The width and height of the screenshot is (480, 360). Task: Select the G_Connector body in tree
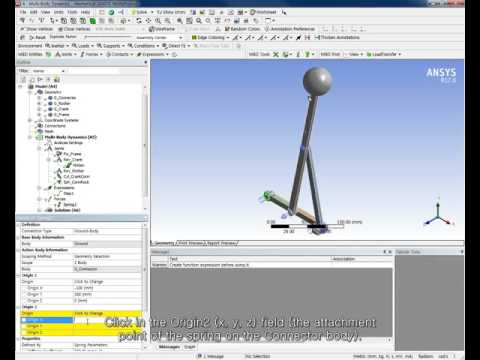(x=65, y=98)
